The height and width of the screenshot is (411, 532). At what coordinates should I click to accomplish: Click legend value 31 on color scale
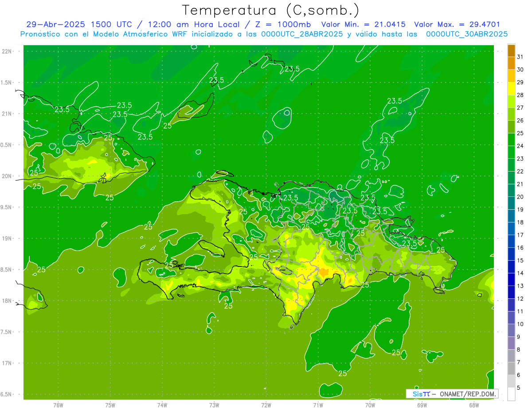coord(520,57)
